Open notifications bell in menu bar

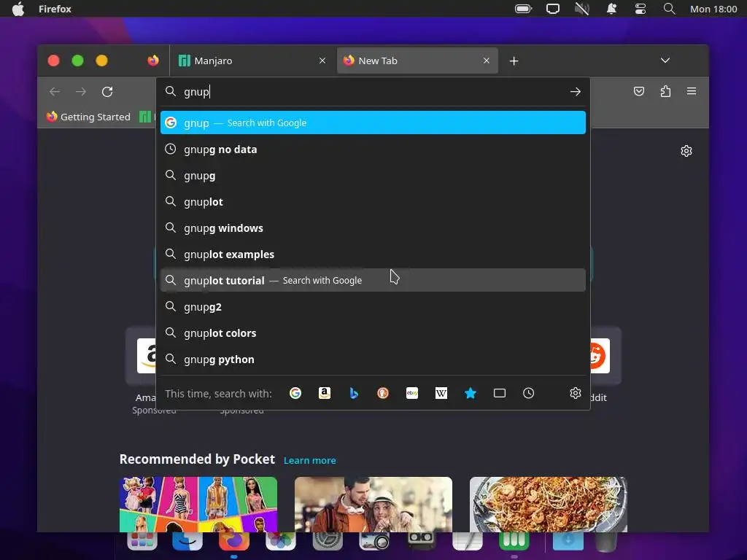coord(611,9)
